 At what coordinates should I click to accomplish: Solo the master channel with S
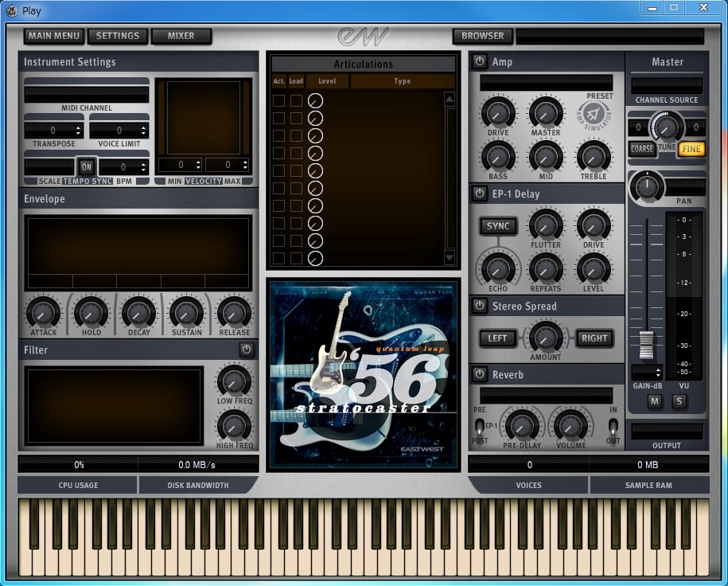[679, 401]
